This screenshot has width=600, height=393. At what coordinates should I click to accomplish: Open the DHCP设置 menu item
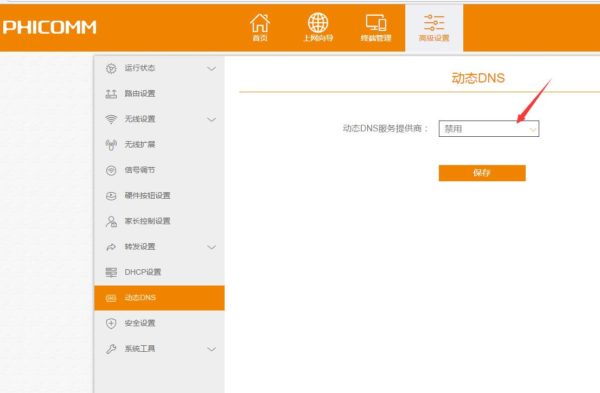point(159,272)
